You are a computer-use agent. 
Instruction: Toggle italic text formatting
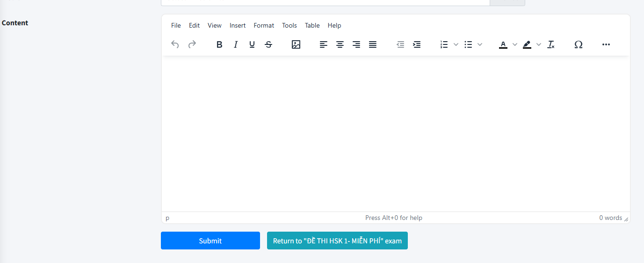point(236,44)
